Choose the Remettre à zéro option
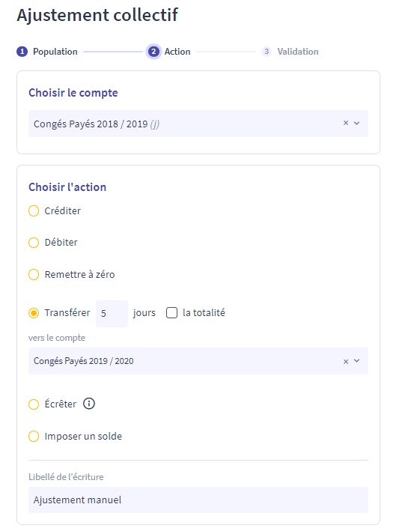 click(x=34, y=274)
